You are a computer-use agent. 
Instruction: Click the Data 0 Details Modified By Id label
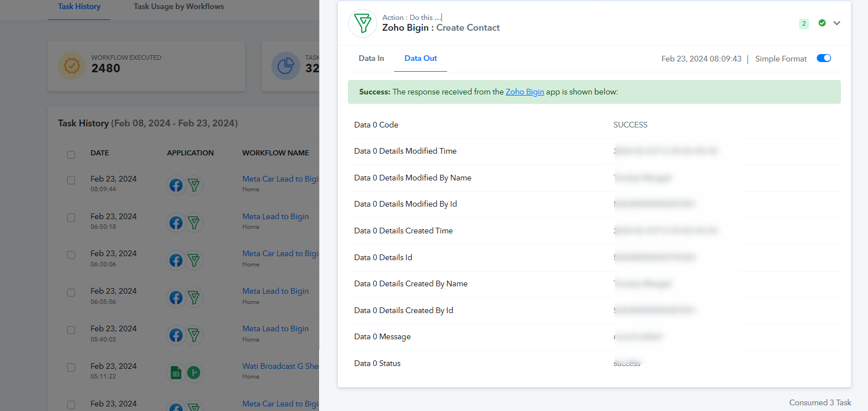click(406, 204)
